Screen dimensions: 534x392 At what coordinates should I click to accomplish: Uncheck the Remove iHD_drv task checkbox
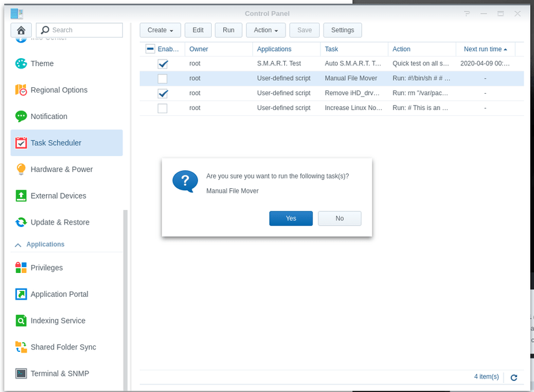(x=162, y=94)
